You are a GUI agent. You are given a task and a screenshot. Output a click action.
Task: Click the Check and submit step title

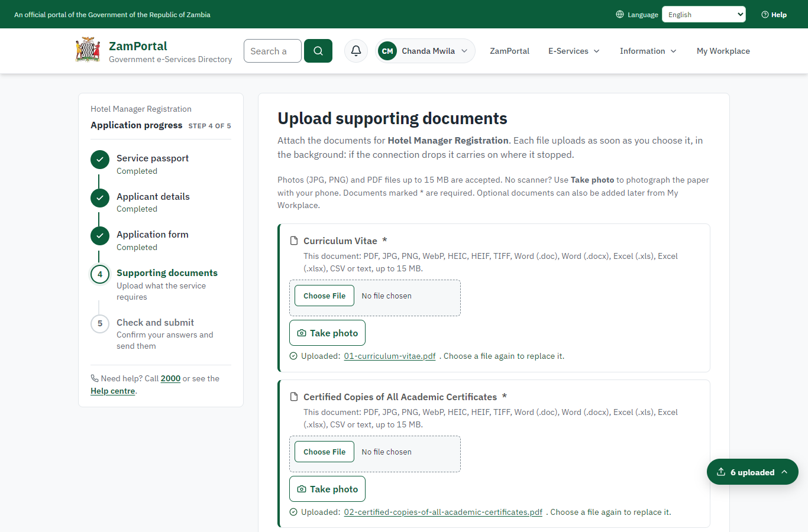[155, 322]
